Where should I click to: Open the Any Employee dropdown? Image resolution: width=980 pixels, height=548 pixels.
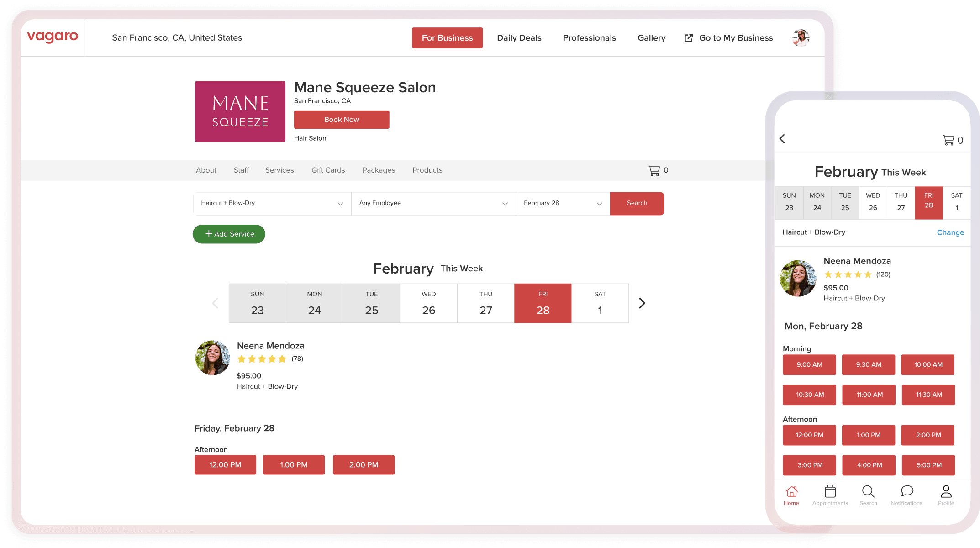(433, 203)
